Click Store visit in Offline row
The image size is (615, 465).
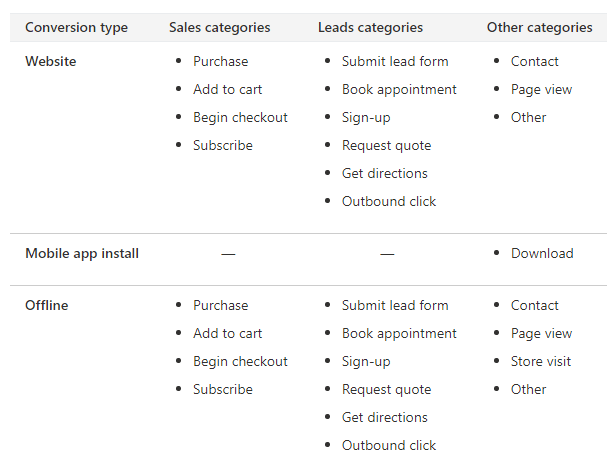coord(540,361)
